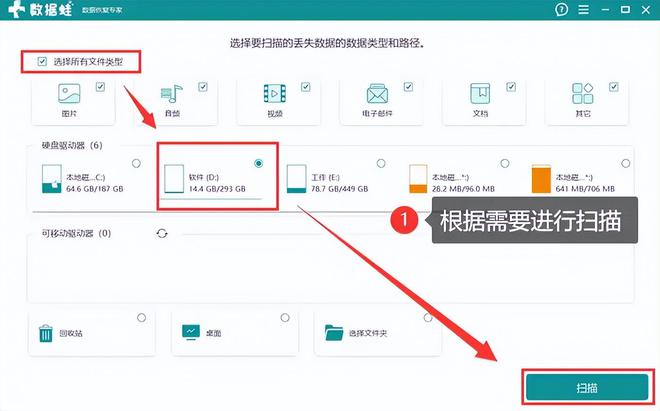Click the 28.2 MB/96.0 MB disk icon
This screenshot has height=411, width=660.
(x=418, y=179)
